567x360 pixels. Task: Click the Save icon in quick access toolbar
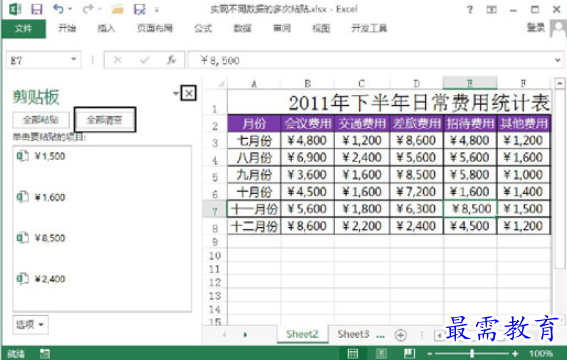click(x=37, y=9)
